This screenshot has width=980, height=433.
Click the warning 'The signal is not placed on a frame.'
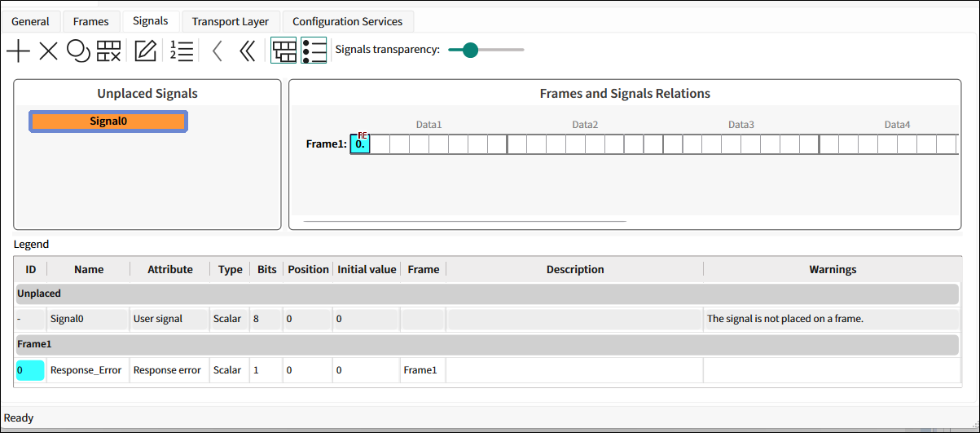(x=785, y=319)
